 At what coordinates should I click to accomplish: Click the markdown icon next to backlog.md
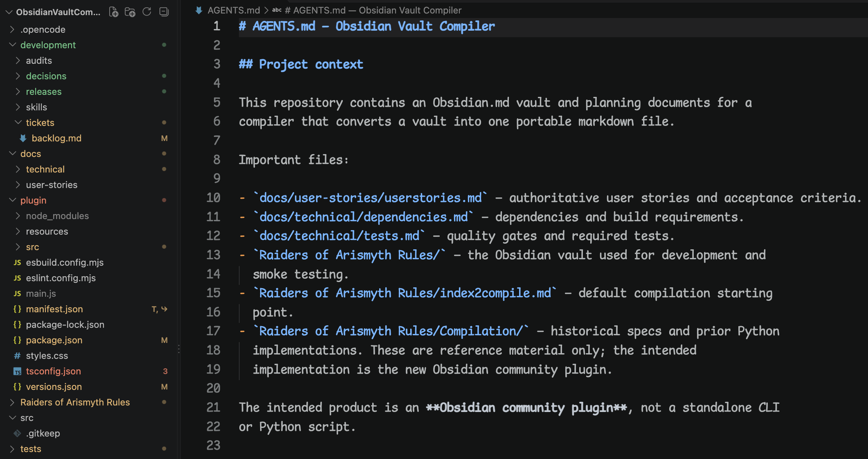[x=23, y=138]
